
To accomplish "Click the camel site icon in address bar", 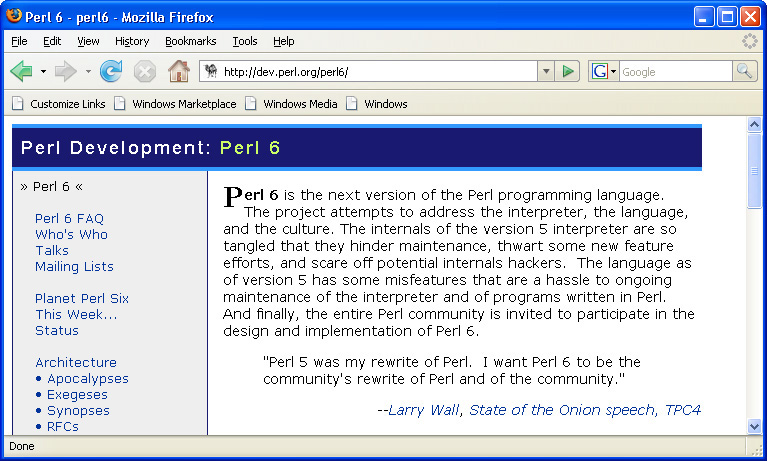I will pyautogui.click(x=211, y=71).
